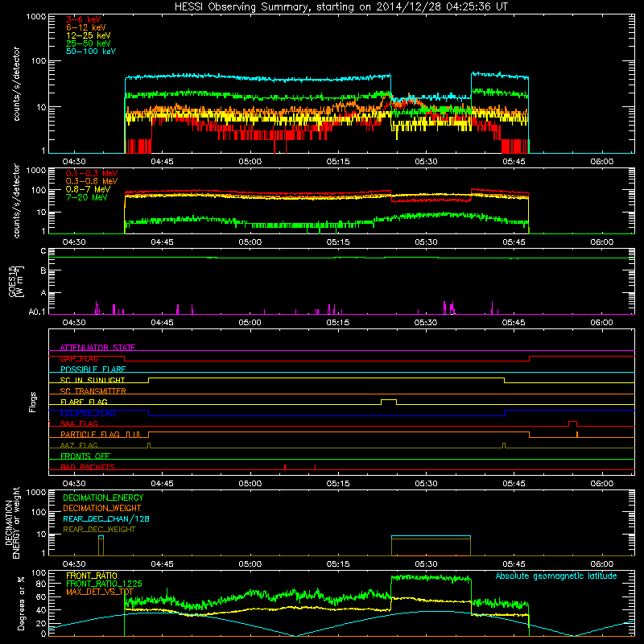Click the A0.1 GOES axis tick label
The height and width of the screenshot is (644, 644).
(x=37, y=312)
